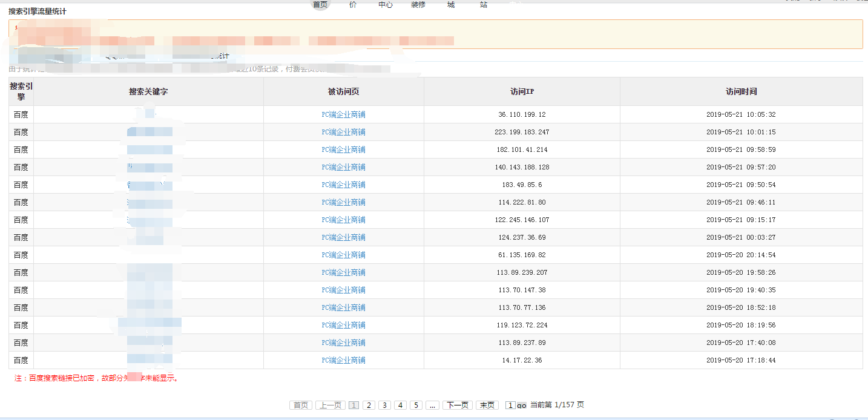
Task: Open PC端企业商铺 link for IP 124.237.36.69
Action: pos(343,237)
